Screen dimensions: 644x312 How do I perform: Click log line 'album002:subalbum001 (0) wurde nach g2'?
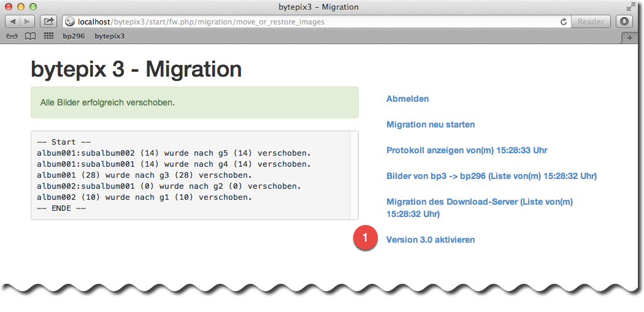pos(169,186)
